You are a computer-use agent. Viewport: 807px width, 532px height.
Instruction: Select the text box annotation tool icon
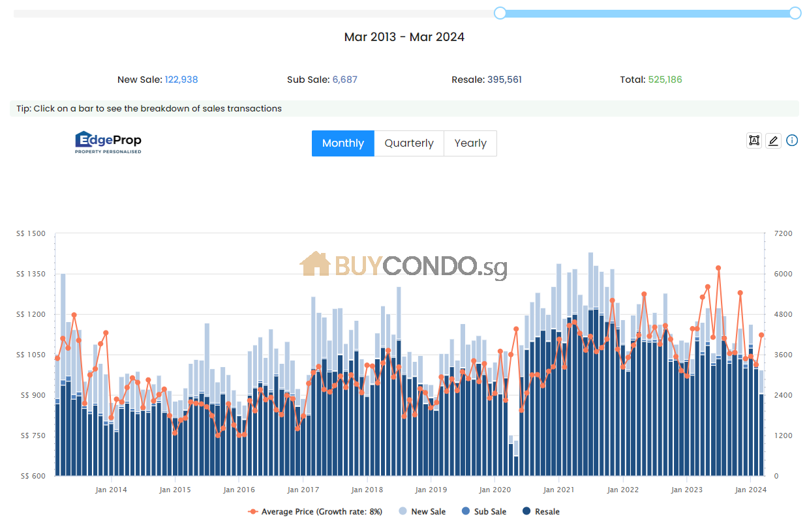754,140
